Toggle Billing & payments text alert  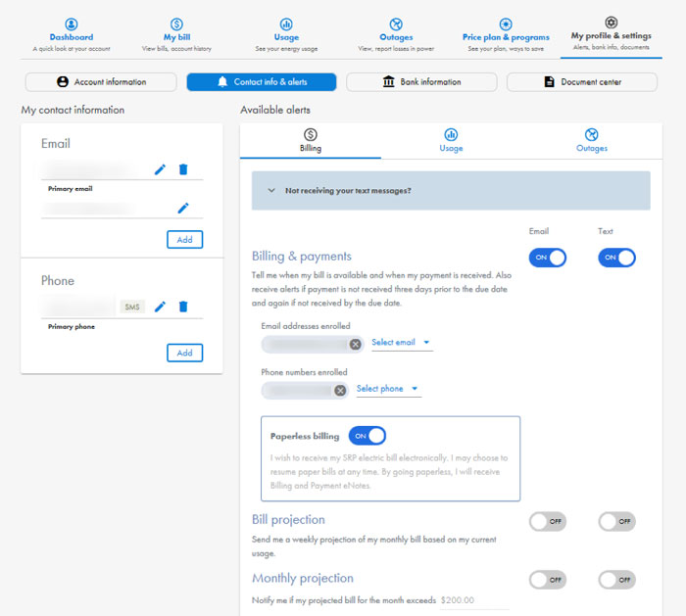[616, 258]
